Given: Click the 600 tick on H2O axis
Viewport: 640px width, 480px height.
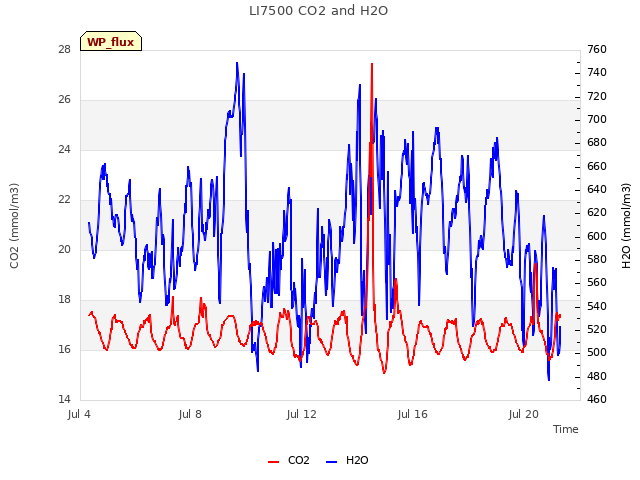Looking at the screenshot, I should [x=597, y=236].
